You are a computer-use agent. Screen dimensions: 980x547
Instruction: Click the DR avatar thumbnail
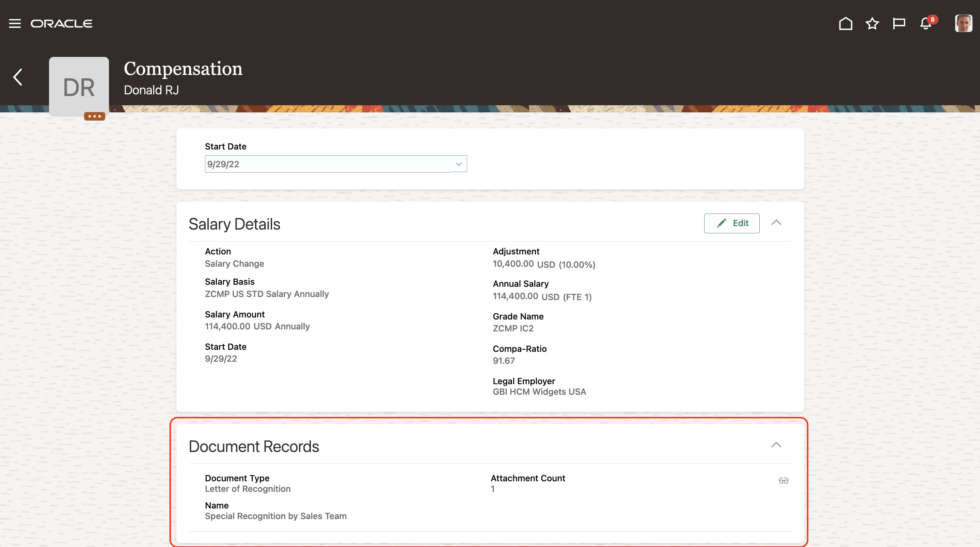pos(79,86)
